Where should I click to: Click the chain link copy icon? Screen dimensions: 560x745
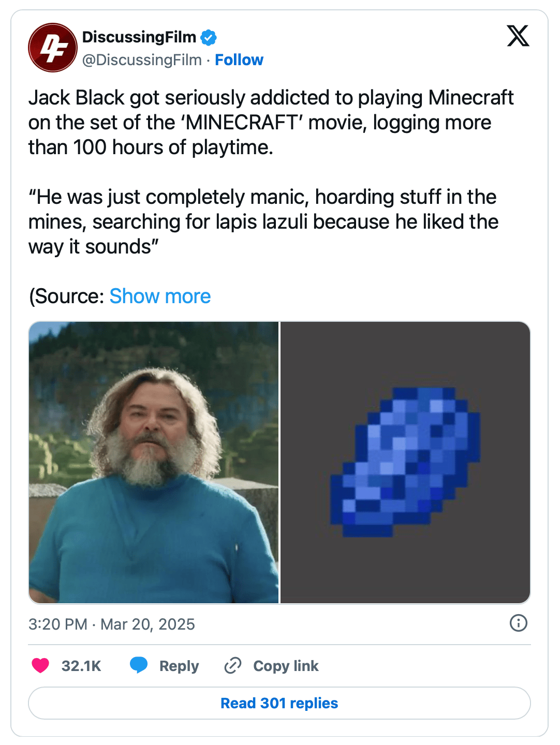[233, 665]
